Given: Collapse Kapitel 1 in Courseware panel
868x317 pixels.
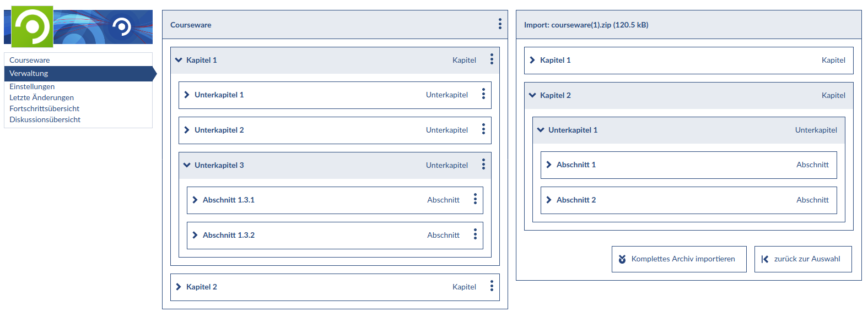Looking at the screenshot, I should (x=179, y=60).
